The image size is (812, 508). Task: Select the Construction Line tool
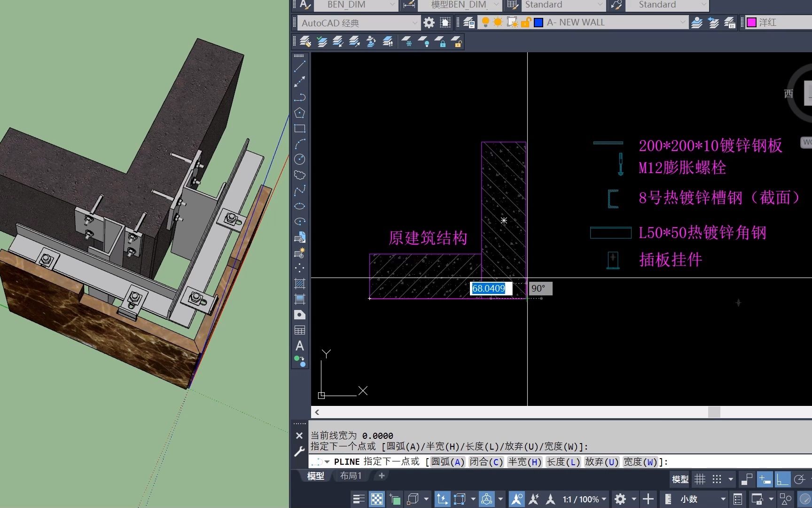coord(299,82)
